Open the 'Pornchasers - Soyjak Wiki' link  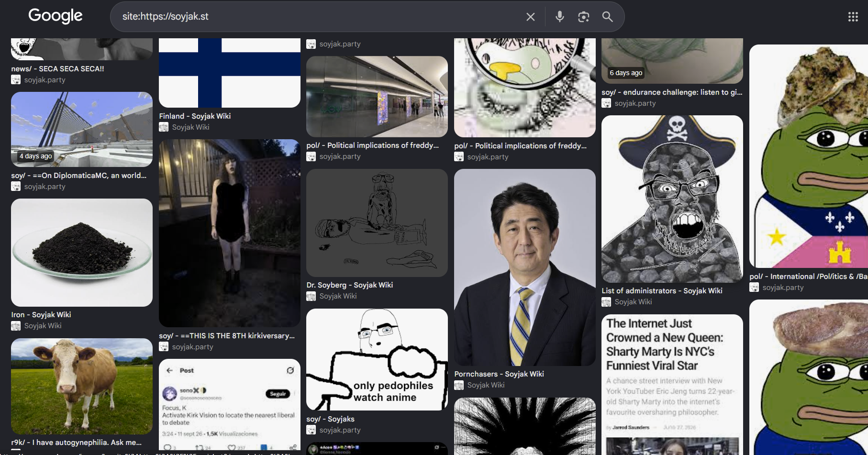click(x=499, y=374)
